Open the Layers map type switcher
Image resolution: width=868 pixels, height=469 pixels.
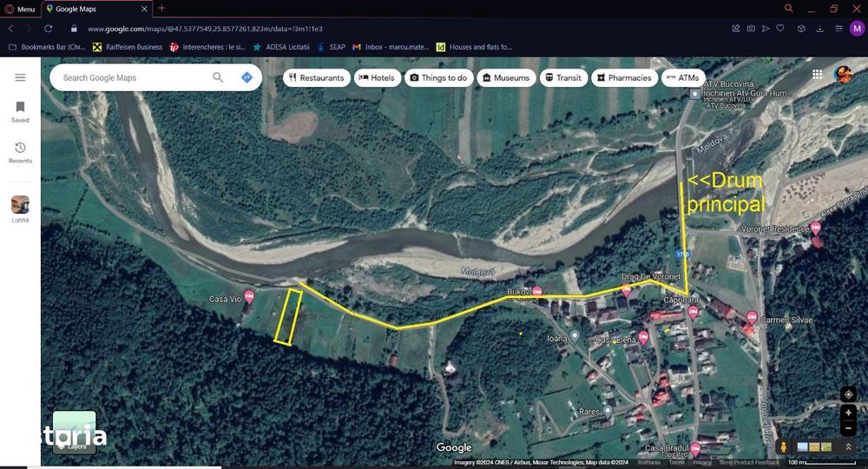click(x=75, y=432)
